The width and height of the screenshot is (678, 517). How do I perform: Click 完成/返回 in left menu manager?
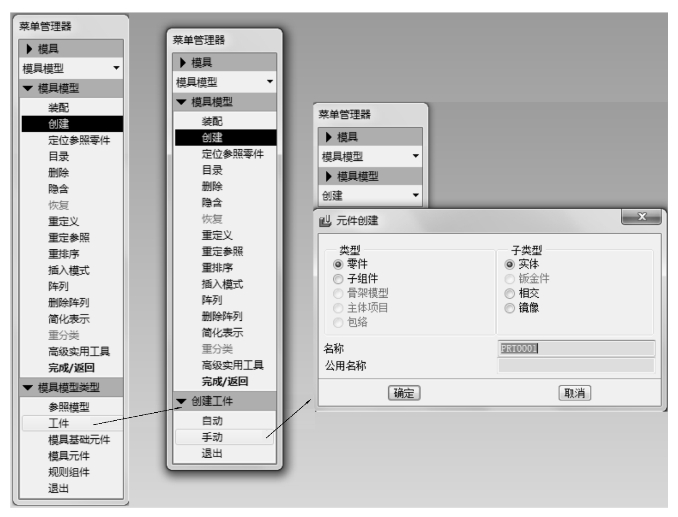click(x=71, y=368)
